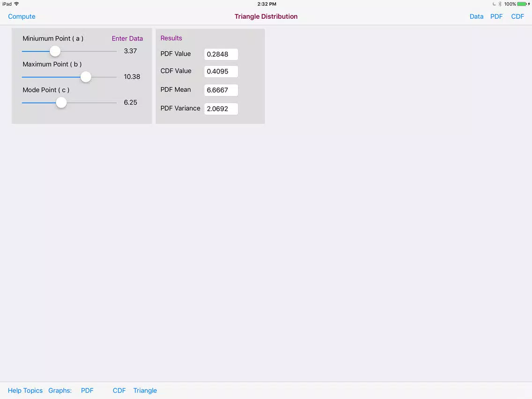Select the PDF Variance result field
The height and width of the screenshot is (399, 532).
point(221,109)
